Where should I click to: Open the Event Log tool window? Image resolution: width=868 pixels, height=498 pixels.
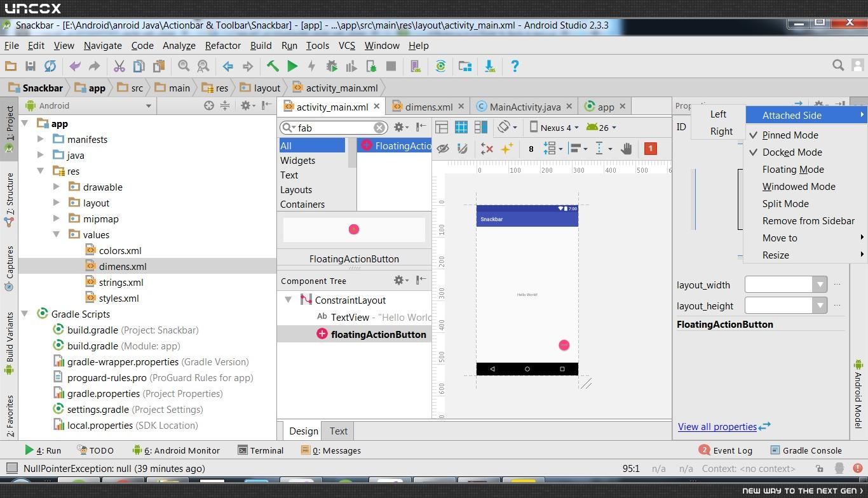point(725,450)
